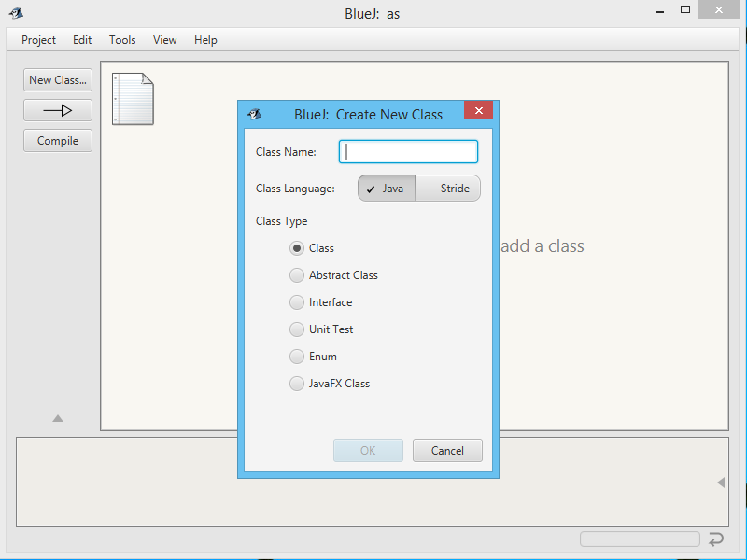
Task: Close the Create New Class dialog
Action: click(478, 111)
